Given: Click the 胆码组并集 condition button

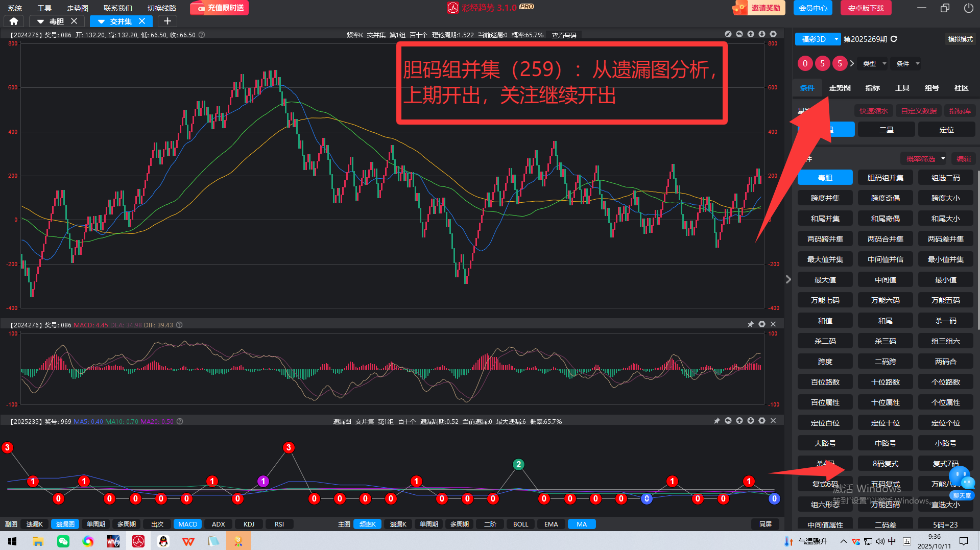Looking at the screenshot, I should point(885,178).
